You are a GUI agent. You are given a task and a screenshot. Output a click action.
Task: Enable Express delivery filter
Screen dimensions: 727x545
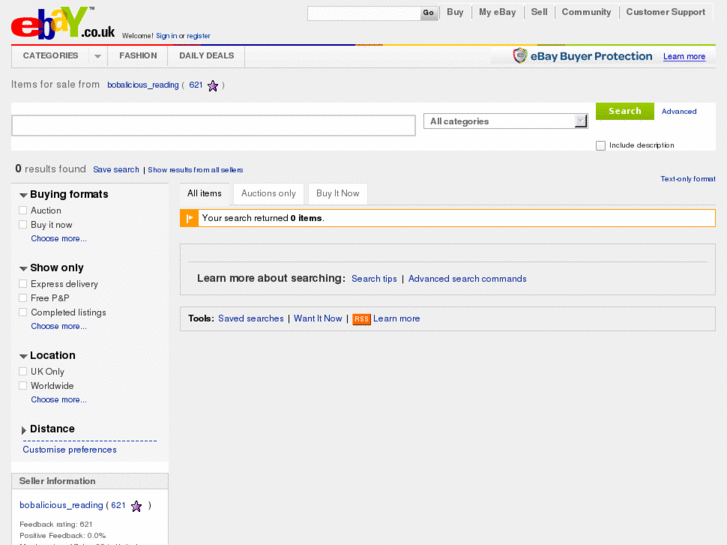click(23, 284)
